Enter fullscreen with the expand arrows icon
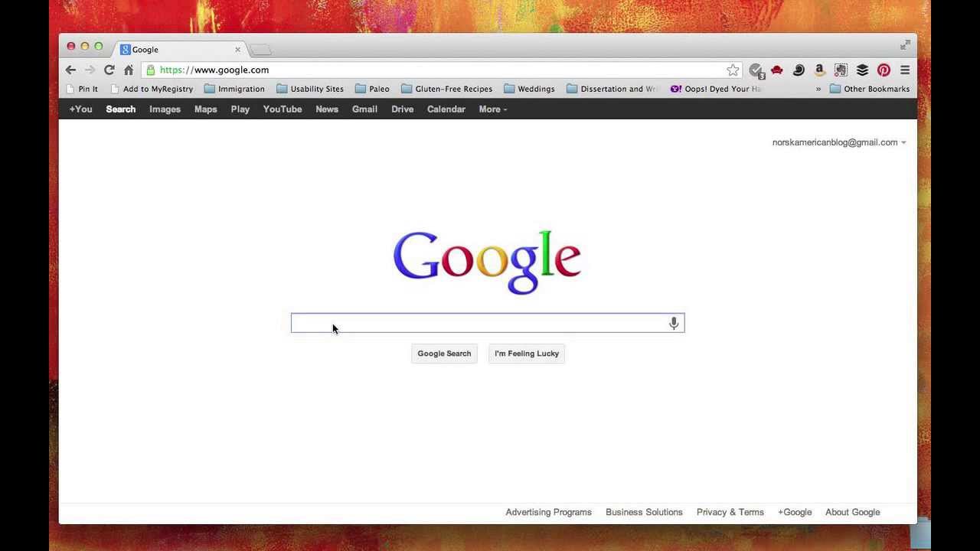This screenshot has height=551, width=980. click(905, 45)
